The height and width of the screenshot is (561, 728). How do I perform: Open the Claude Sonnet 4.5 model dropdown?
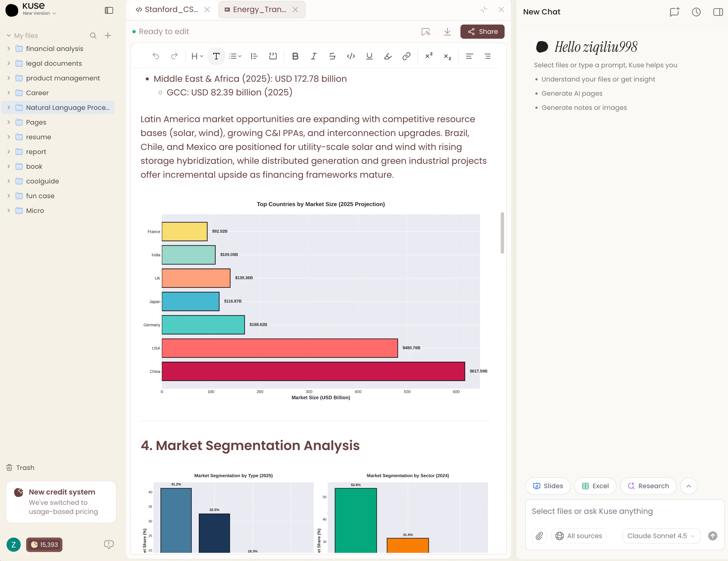click(661, 536)
